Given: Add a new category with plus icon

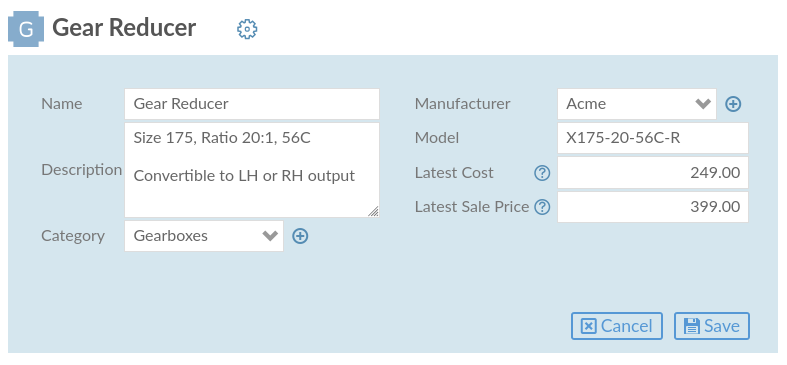Looking at the screenshot, I should (x=300, y=236).
